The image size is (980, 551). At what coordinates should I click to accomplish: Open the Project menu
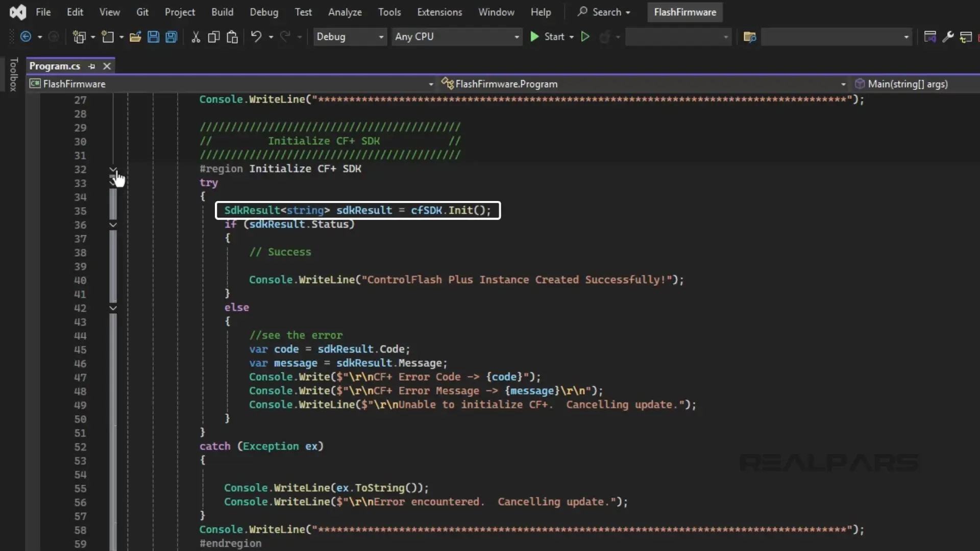coord(180,12)
